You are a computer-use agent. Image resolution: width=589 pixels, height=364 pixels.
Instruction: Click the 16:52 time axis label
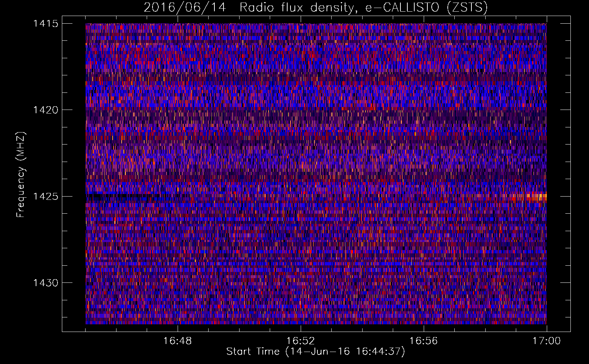(x=300, y=341)
